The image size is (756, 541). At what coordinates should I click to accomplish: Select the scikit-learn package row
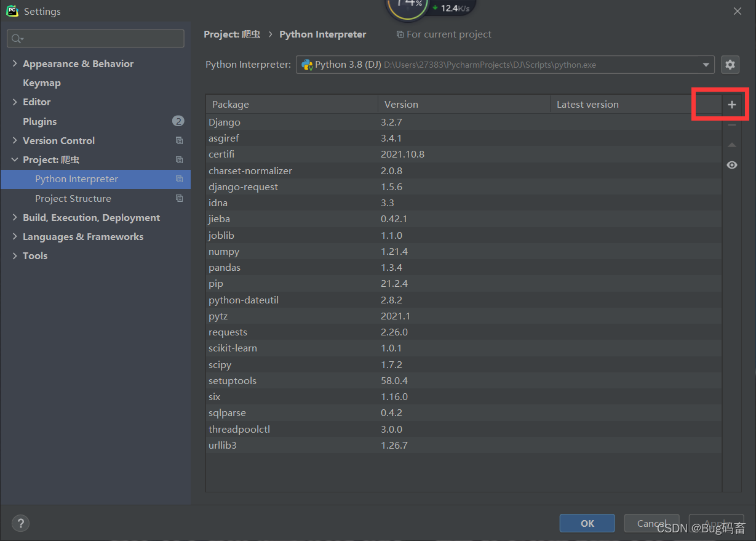tap(464, 348)
